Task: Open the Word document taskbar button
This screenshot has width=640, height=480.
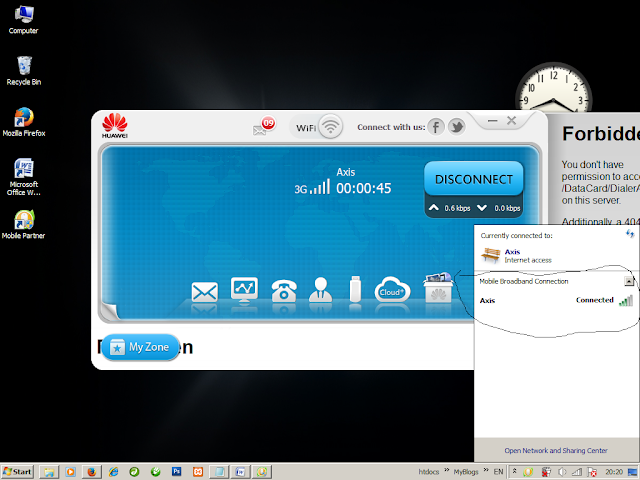Action: click(x=240, y=472)
